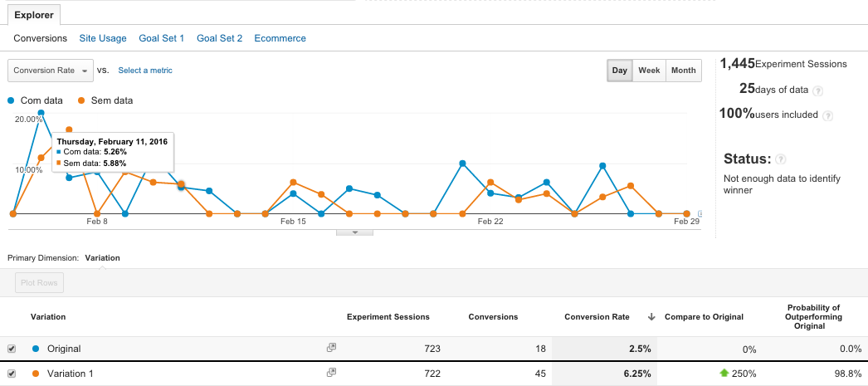
Task: Open the Variation 1 page icon
Action: click(x=331, y=373)
